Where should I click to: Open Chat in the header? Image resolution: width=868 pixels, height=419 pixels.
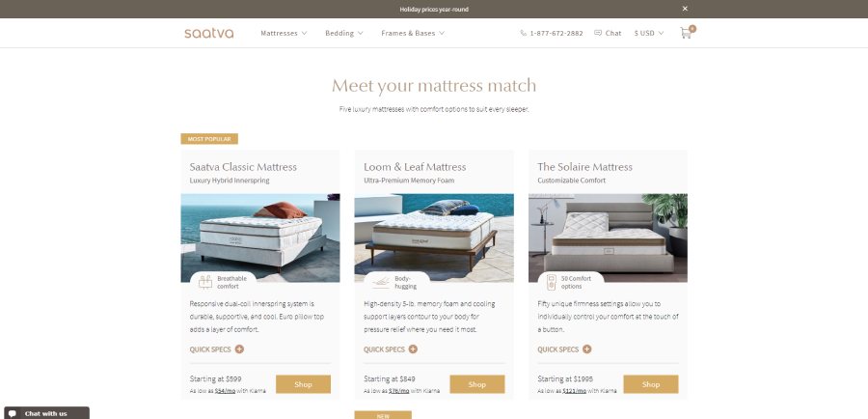pyautogui.click(x=608, y=33)
